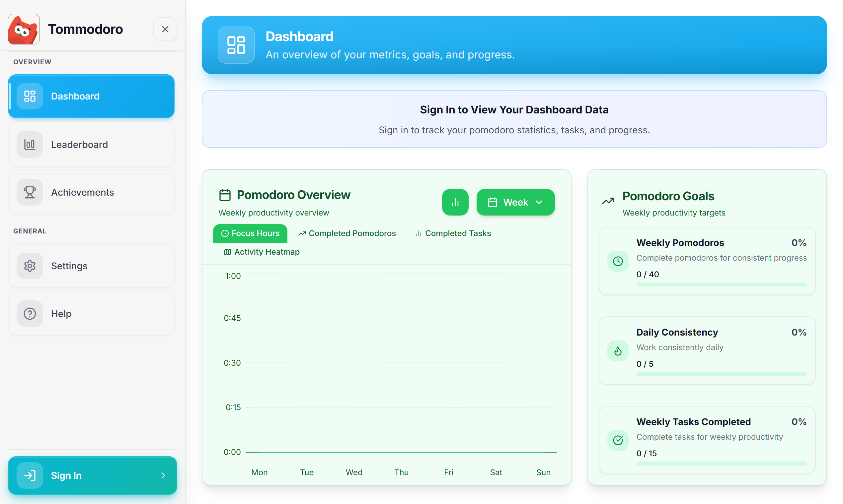Click the bar chart icon beside Week selector
The width and height of the screenshot is (843, 504).
tap(455, 202)
